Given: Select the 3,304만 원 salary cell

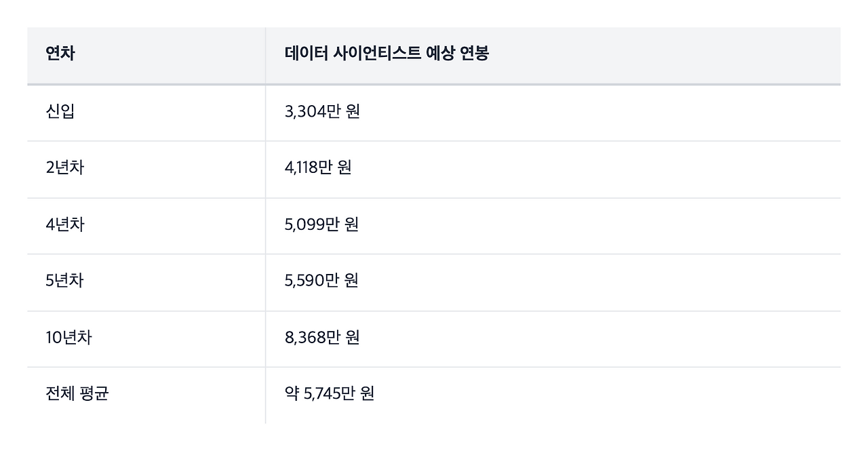Looking at the screenshot, I should (322, 111).
